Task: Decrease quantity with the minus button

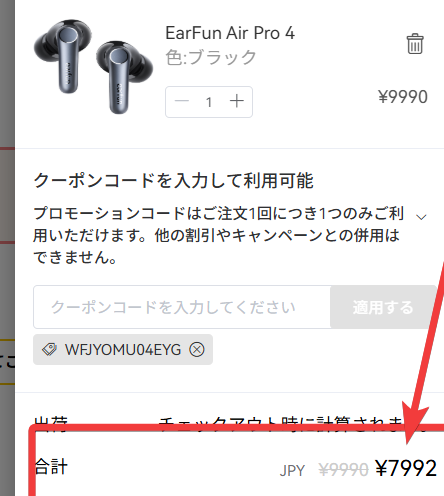Action: tap(182, 101)
